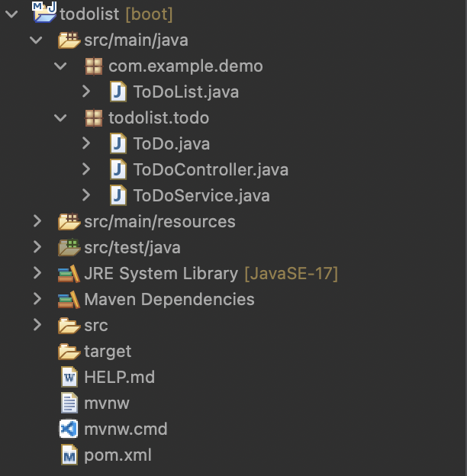
Task: Collapse the todolist [boot] project
Action: [x=11, y=14]
